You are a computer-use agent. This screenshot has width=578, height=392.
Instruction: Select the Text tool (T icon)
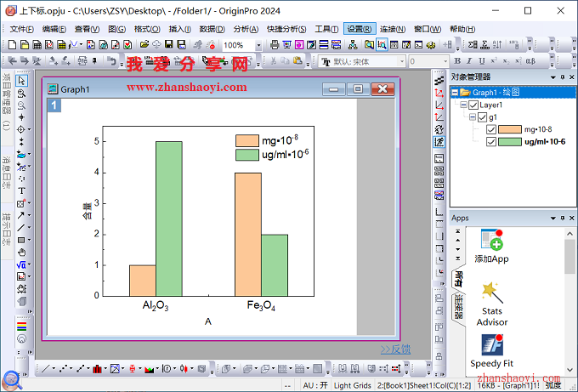(21, 191)
